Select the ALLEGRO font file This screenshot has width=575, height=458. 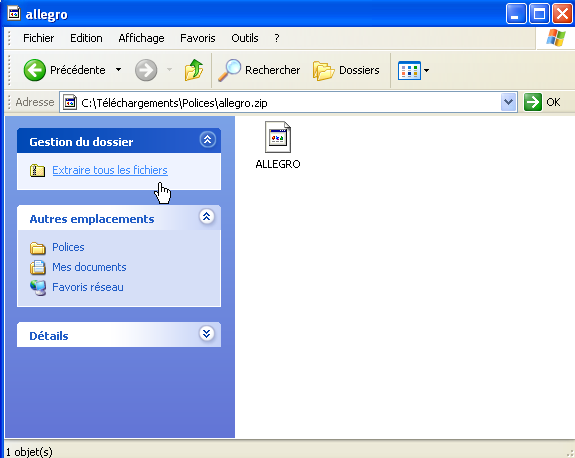click(278, 145)
